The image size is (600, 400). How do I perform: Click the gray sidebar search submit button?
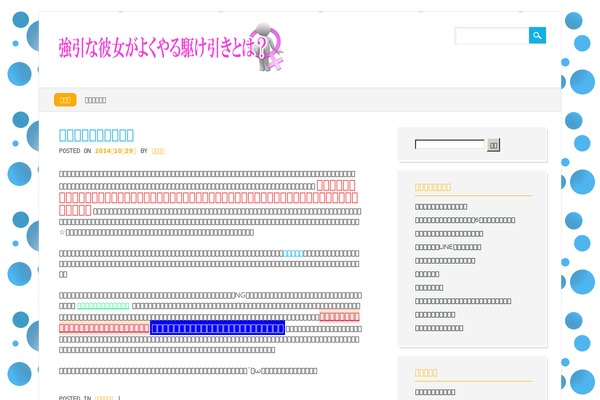493,145
